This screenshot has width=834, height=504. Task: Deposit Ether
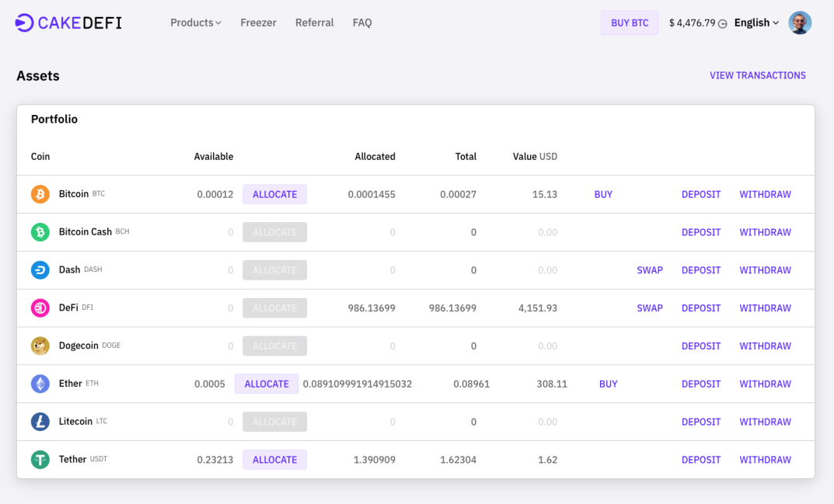[x=701, y=384]
